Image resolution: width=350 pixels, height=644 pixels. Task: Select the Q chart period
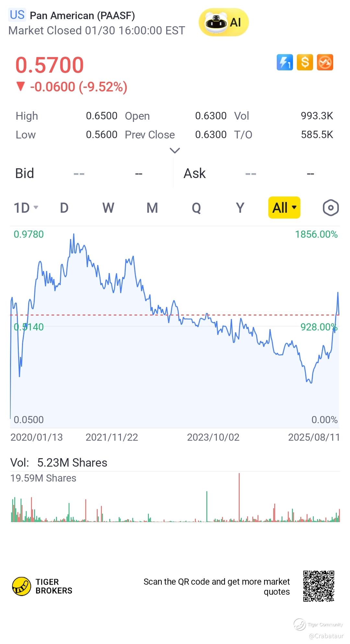[196, 208]
